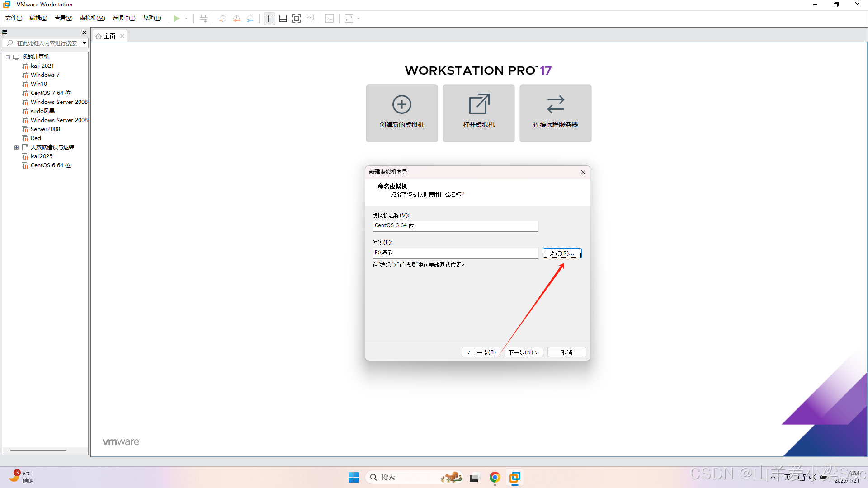Click the green power on play icon
Image resolution: width=868 pixels, height=488 pixels.
(x=176, y=19)
